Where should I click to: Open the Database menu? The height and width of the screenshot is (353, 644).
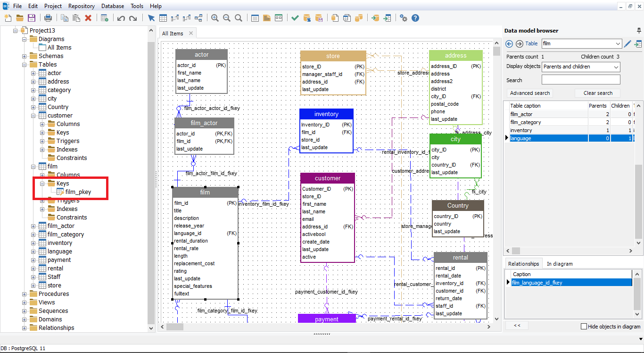(x=112, y=6)
